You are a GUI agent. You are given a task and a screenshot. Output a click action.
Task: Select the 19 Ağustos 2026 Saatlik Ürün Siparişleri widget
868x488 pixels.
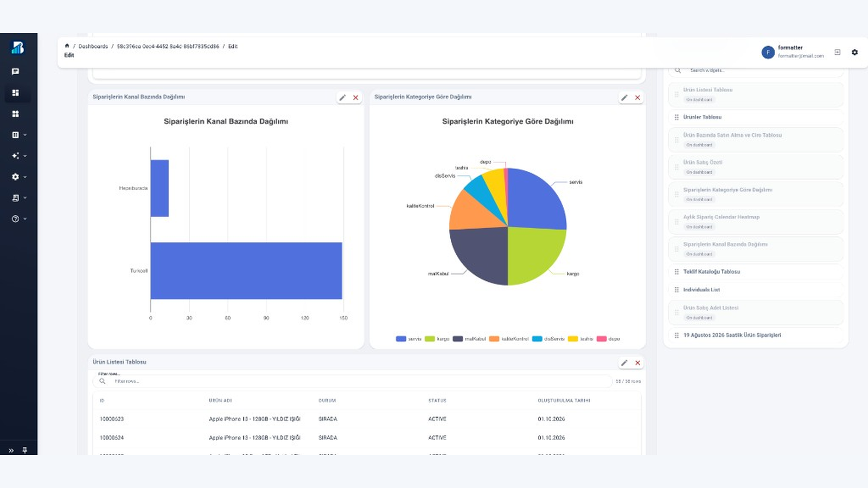click(x=756, y=335)
